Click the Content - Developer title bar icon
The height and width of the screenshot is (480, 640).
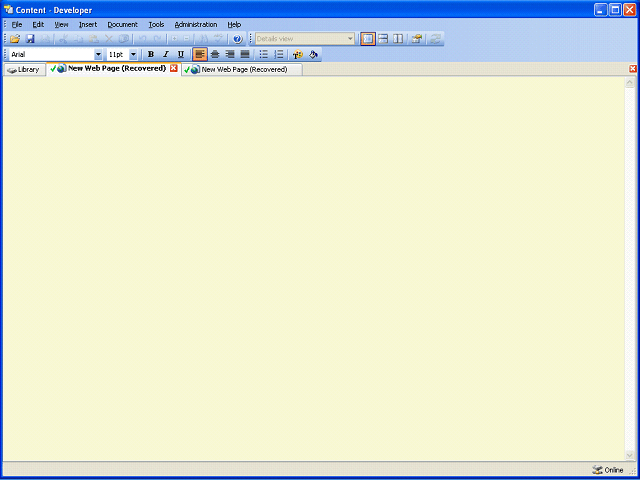click(x=9, y=10)
